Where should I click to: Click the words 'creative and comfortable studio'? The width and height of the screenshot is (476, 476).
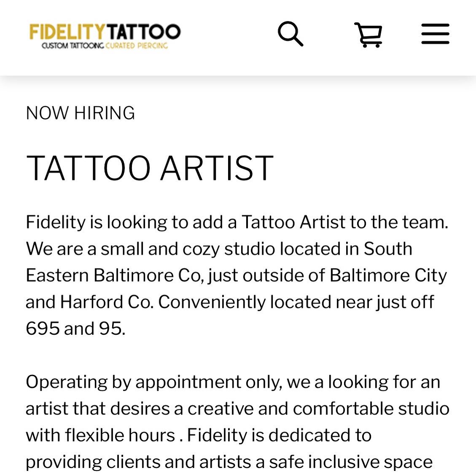(x=318, y=408)
